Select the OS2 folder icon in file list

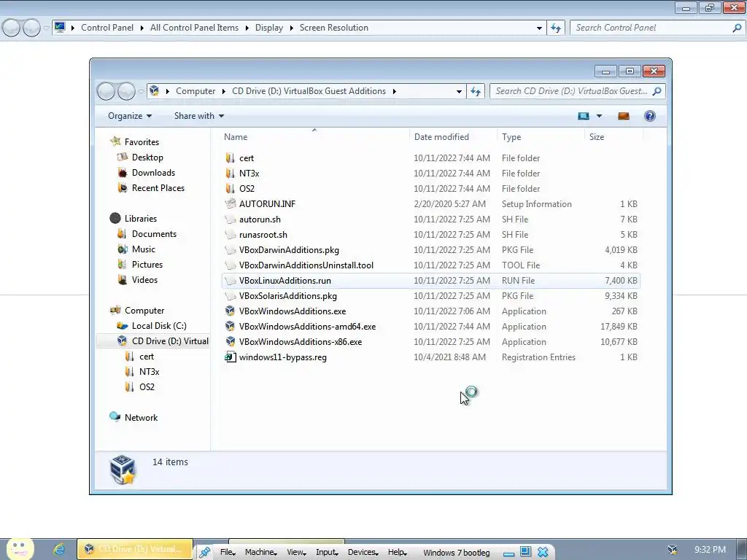[230, 189]
